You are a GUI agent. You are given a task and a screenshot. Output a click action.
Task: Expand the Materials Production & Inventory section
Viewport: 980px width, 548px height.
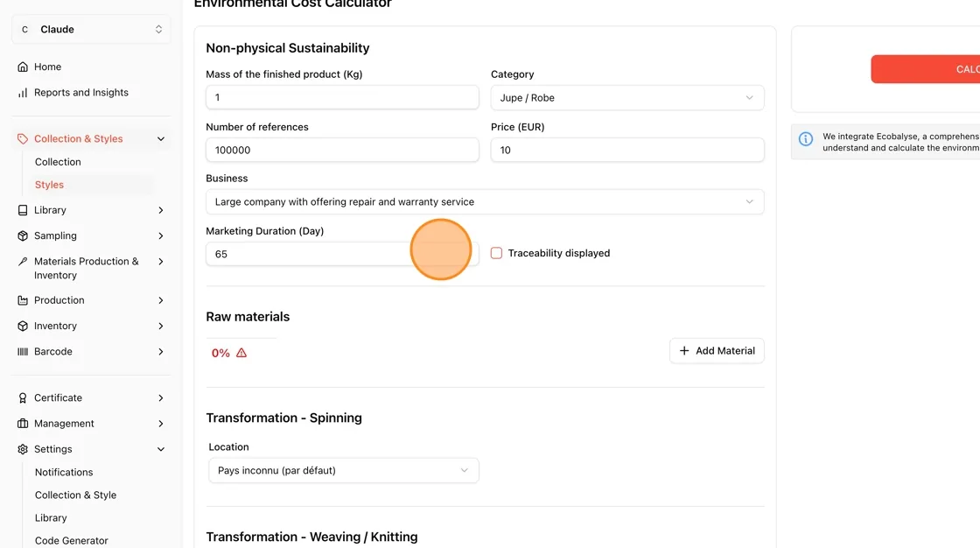coord(161,262)
